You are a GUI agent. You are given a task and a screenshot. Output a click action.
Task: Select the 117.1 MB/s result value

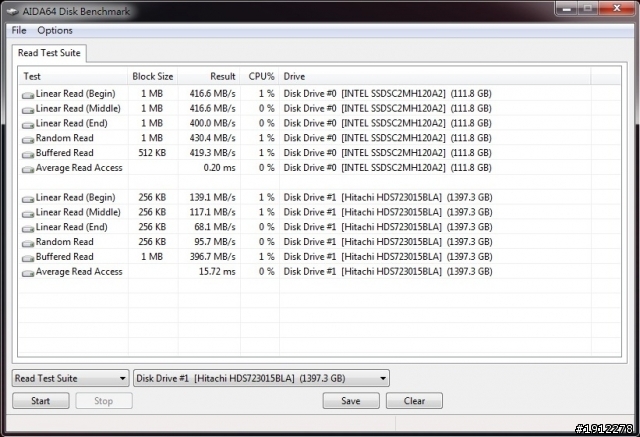[212, 212]
